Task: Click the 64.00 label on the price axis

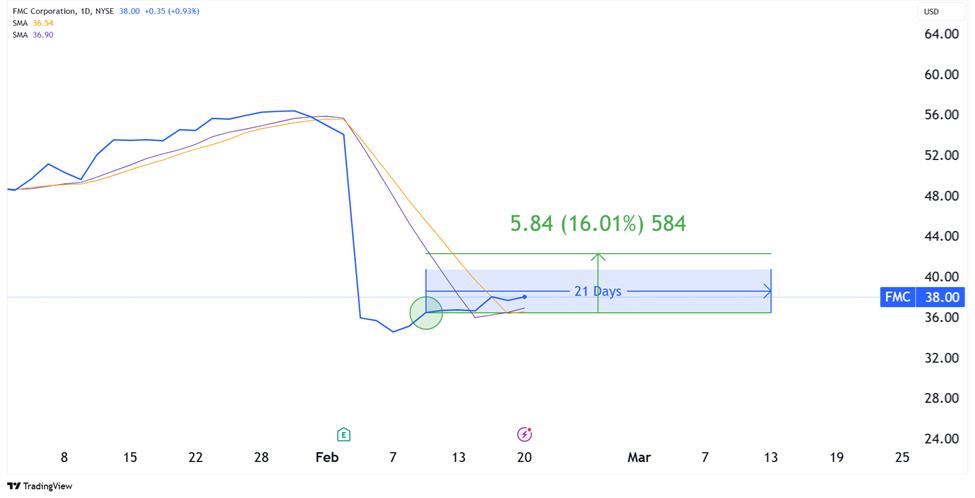Action: [x=942, y=34]
